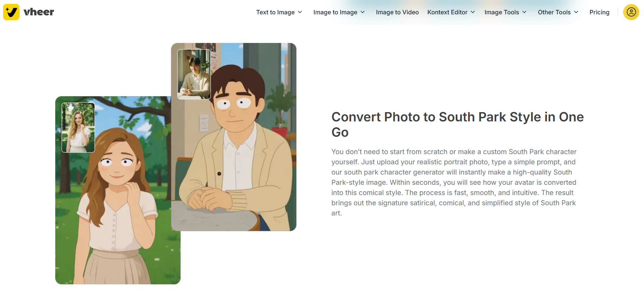Click the vheer wordmark text

click(39, 12)
